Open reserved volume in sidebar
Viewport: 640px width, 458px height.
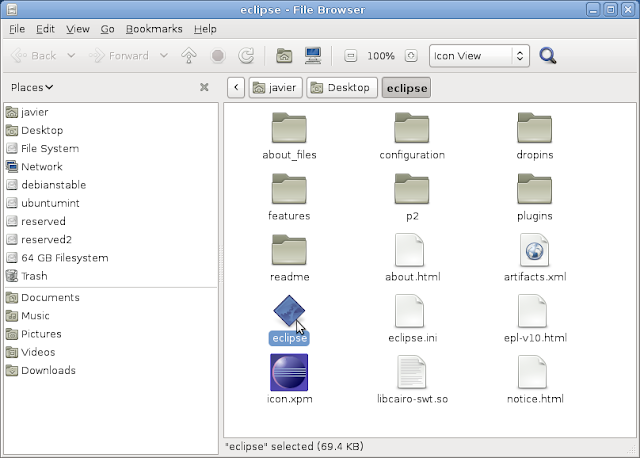point(110,221)
